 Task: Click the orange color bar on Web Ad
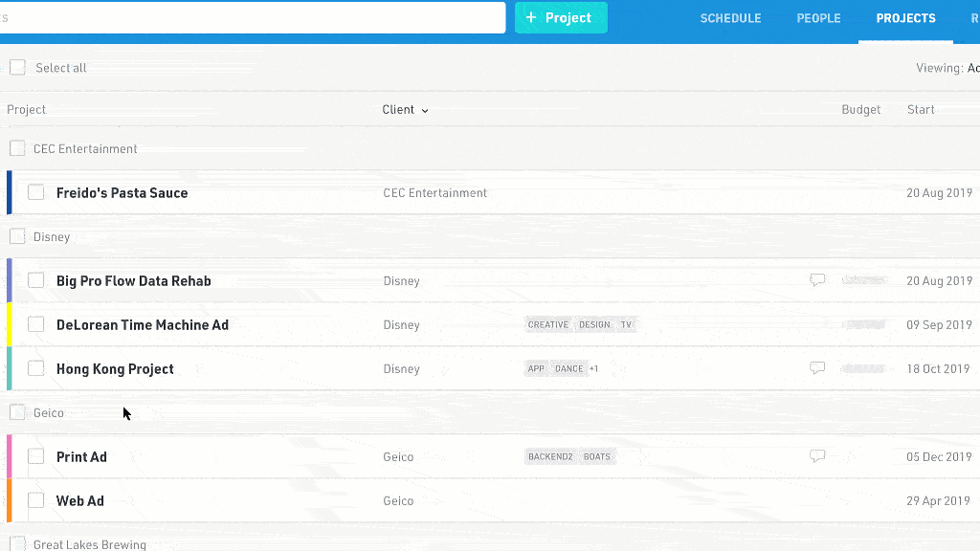coord(9,500)
